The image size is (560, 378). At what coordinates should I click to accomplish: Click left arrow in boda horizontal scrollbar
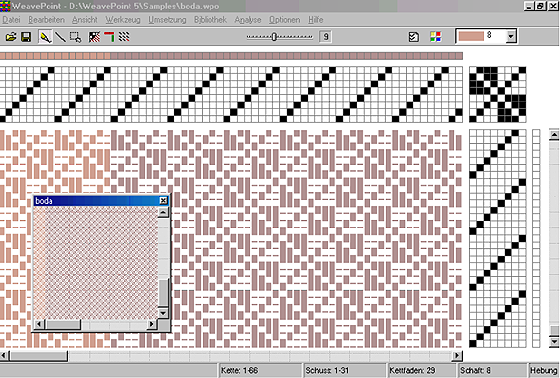pyautogui.click(x=39, y=324)
